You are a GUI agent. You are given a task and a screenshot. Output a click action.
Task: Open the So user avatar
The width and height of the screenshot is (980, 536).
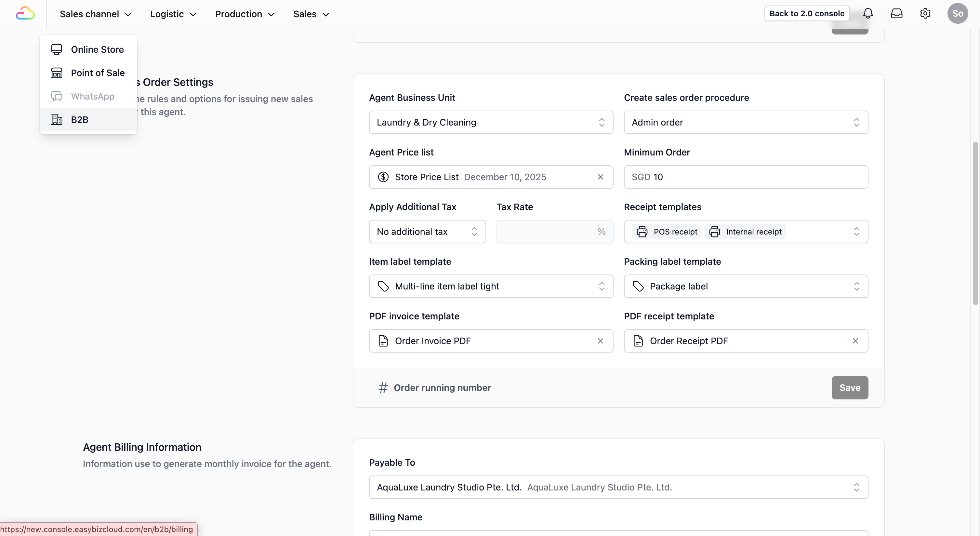click(958, 14)
